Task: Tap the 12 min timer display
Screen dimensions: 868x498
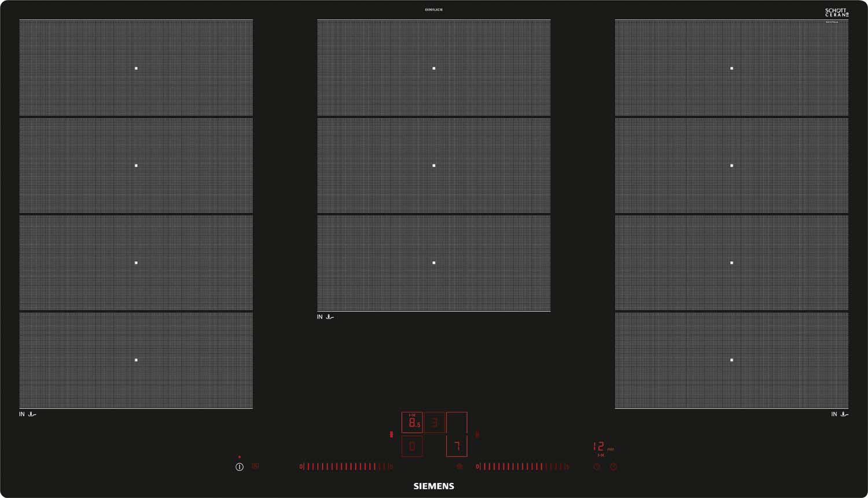Action: (603, 447)
